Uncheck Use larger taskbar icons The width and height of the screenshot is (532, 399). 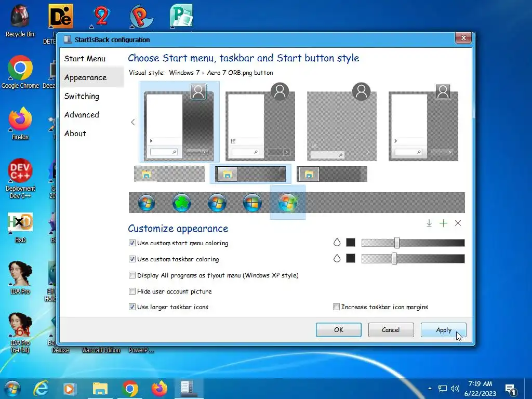pos(132,307)
